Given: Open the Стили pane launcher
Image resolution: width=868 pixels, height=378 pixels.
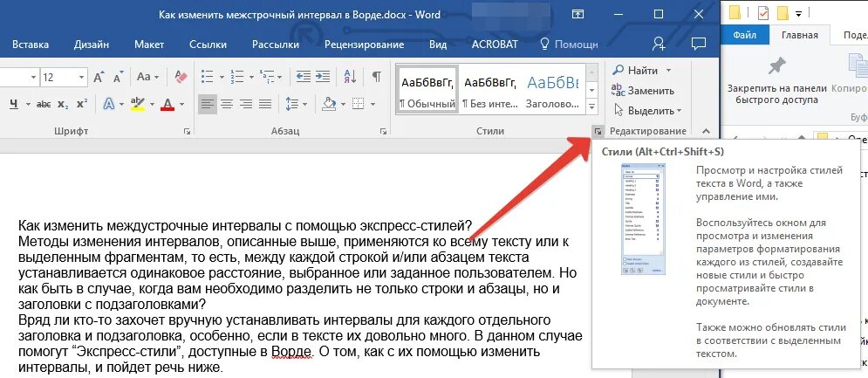Looking at the screenshot, I should 598,131.
